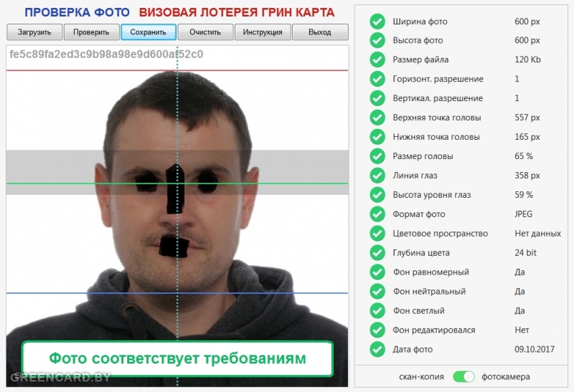Click Сохранить to save the photo

click(149, 32)
